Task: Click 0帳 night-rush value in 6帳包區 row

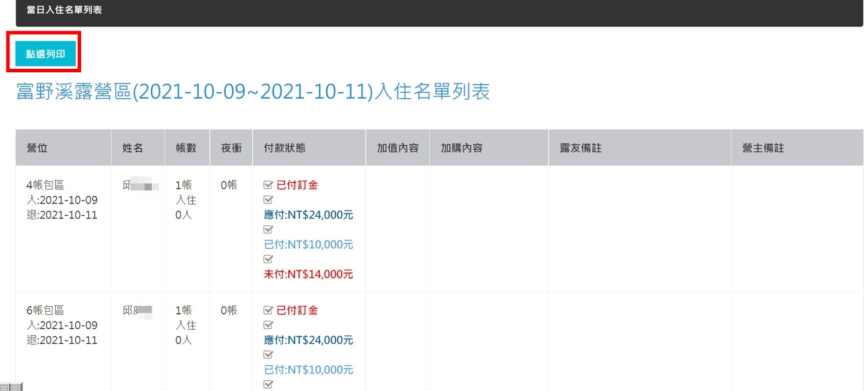Action: [229, 310]
